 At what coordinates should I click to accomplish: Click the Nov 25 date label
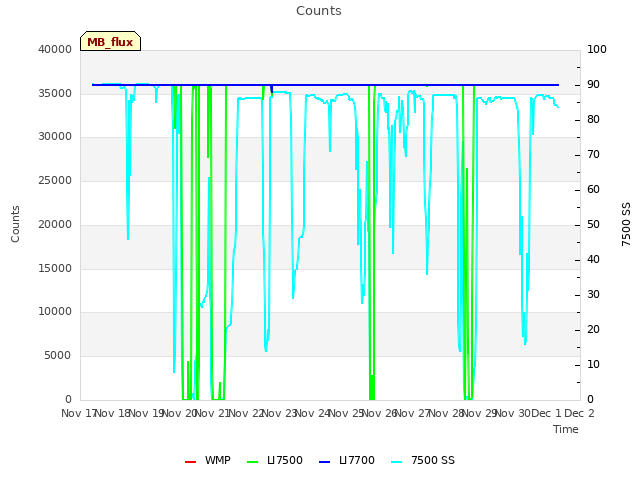coord(346,413)
